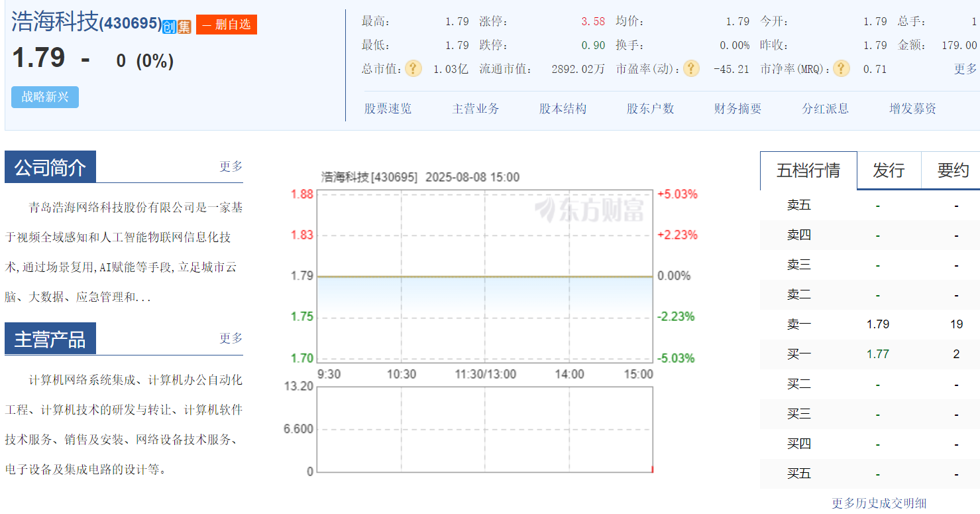Click the 创 badge next to stock code
Image resolution: width=980 pixels, height=514 pixels.
click(x=170, y=27)
